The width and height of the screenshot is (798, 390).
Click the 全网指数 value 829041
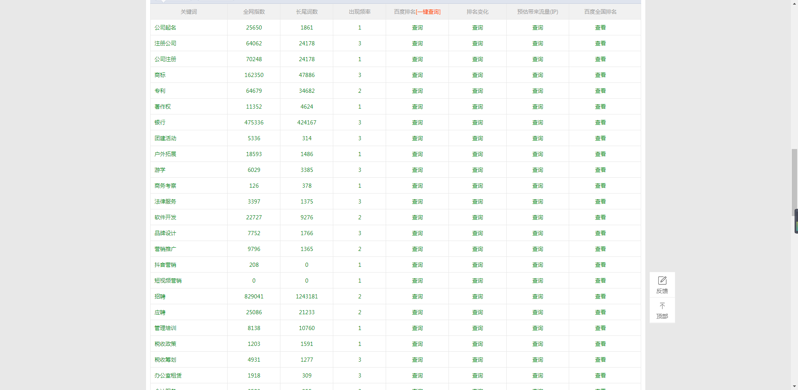pos(254,296)
